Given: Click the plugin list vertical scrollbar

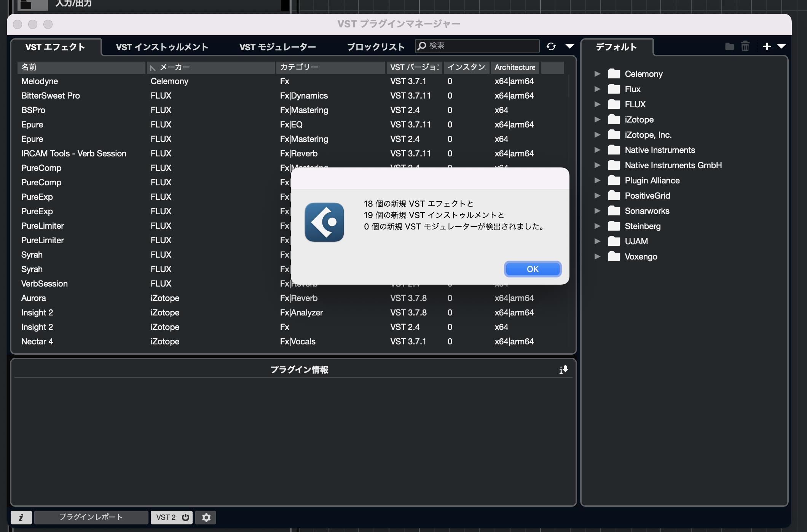Looking at the screenshot, I should tap(569, 86).
